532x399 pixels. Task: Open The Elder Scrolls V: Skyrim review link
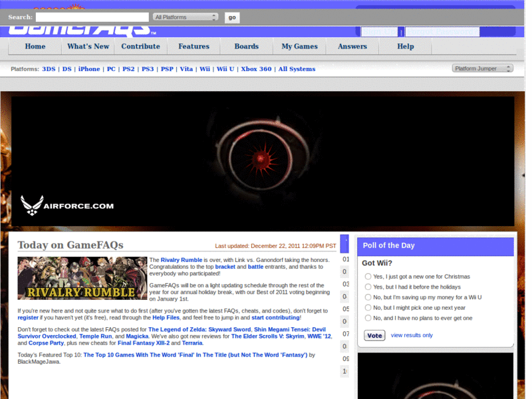pos(268,336)
